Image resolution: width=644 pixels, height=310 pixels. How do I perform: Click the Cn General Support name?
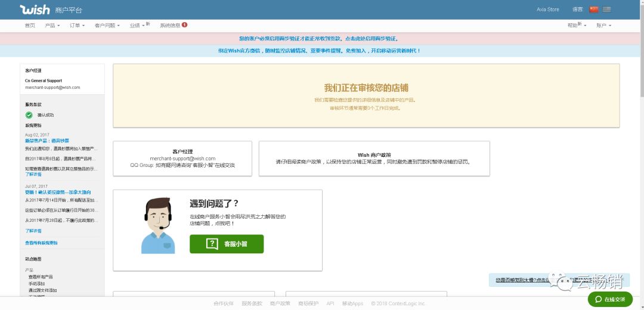(44, 81)
